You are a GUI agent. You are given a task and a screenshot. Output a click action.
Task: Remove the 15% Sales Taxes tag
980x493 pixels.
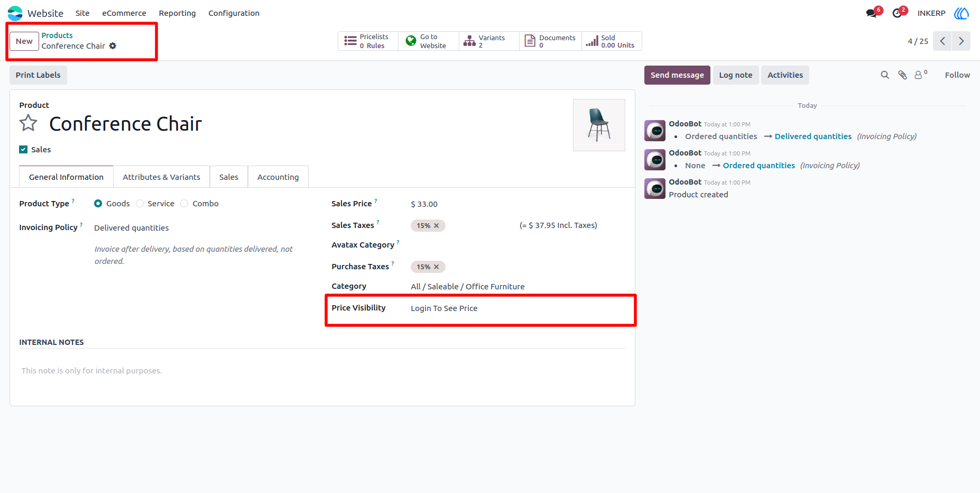437,225
